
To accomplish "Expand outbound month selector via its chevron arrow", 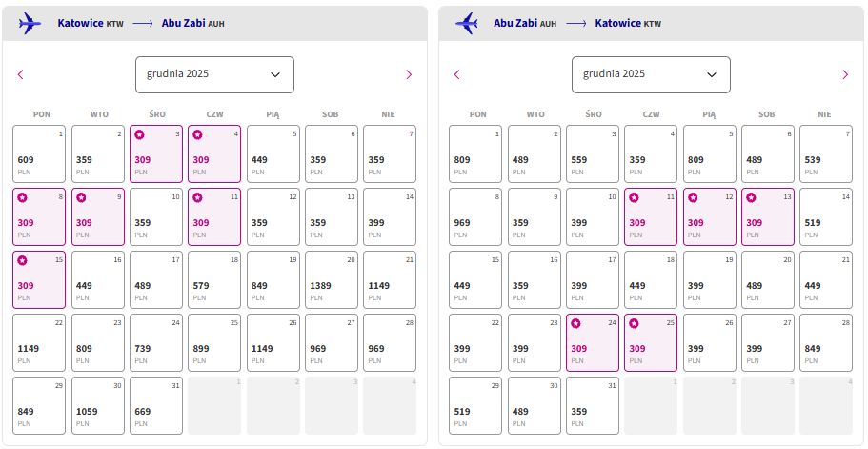I will 275,75.
